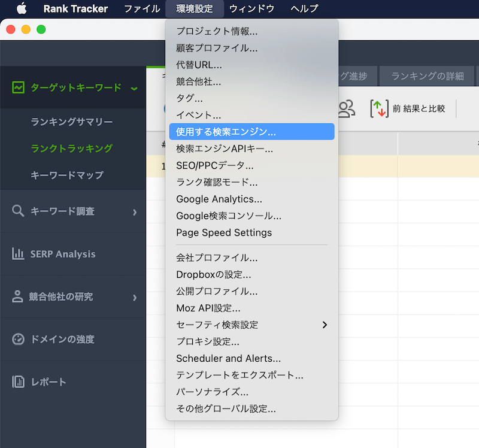Close the 環境設定 menu in menu bar
Screen dimensions: 479x448
[x=195, y=8]
